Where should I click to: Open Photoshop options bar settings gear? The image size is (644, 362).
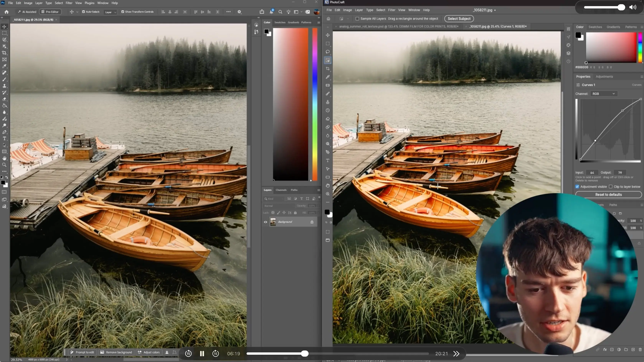tap(239, 12)
